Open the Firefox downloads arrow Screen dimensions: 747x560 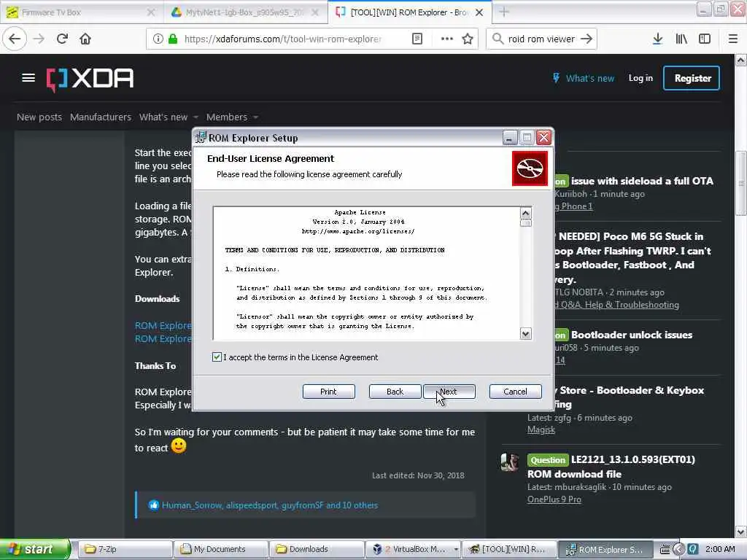[657, 39]
